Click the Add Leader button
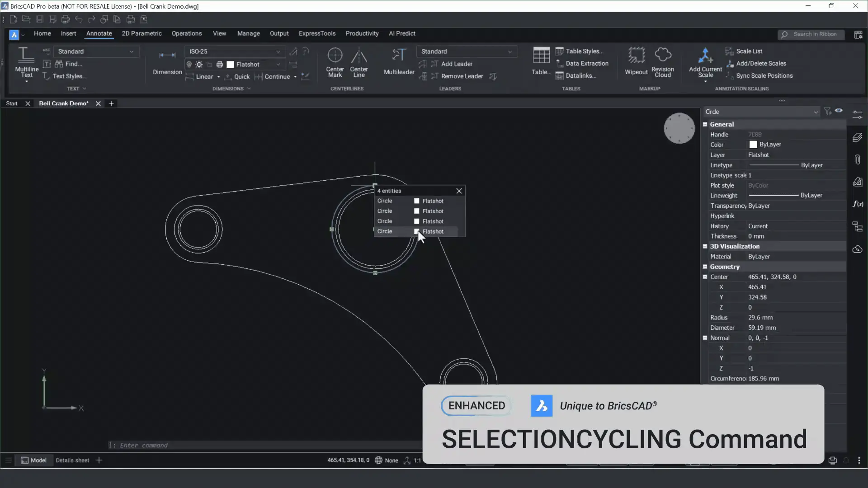This screenshot has height=488, width=868. point(456,64)
